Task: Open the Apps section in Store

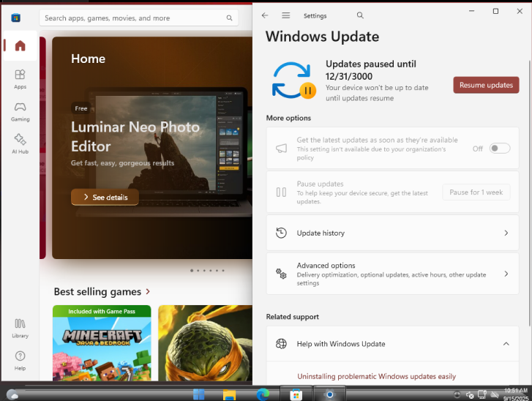Action: [x=20, y=79]
